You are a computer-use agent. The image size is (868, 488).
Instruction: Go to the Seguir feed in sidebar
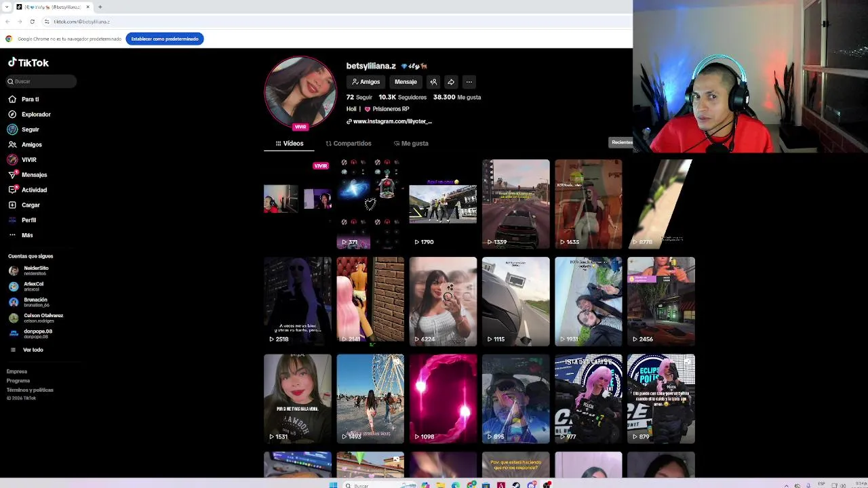(24, 129)
